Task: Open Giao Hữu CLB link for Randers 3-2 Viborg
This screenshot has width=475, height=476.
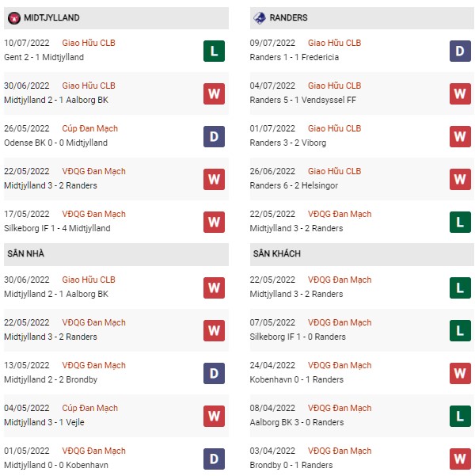Action: pos(334,128)
